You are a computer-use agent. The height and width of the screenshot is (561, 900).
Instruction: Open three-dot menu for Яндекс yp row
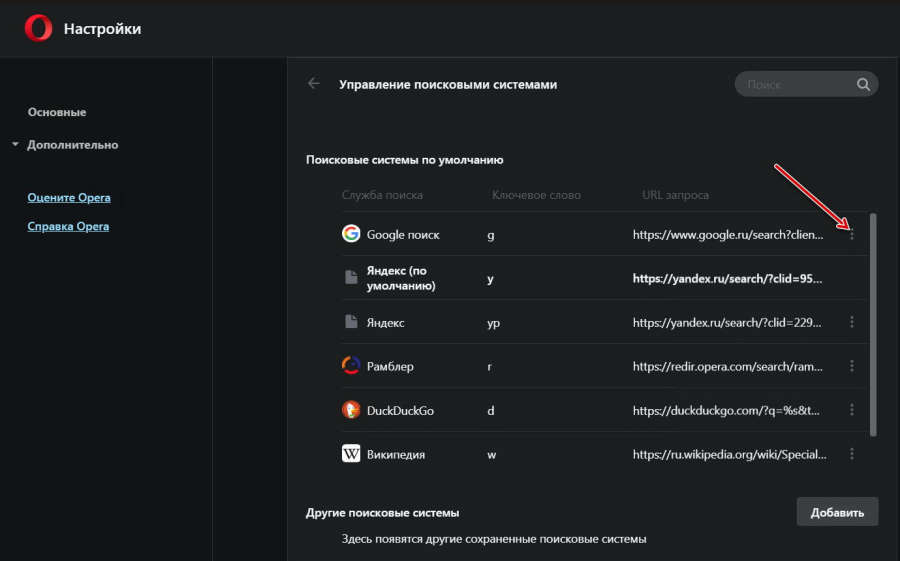(x=852, y=322)
